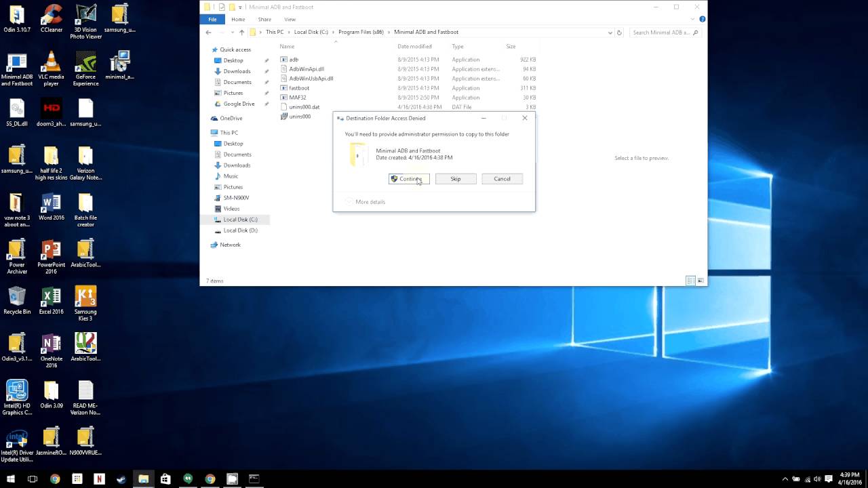
Task: Open Task View on the taskbar
Action: point(33,479)
